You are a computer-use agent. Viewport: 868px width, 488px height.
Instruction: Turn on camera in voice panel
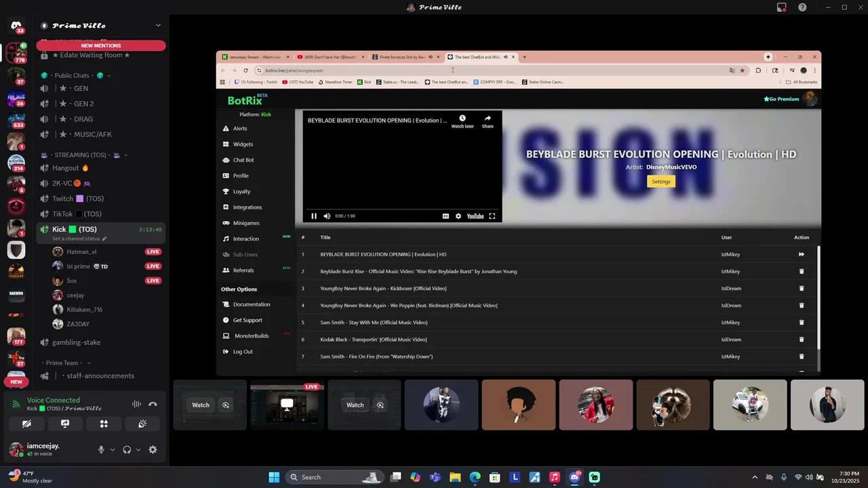click(26, 424)
